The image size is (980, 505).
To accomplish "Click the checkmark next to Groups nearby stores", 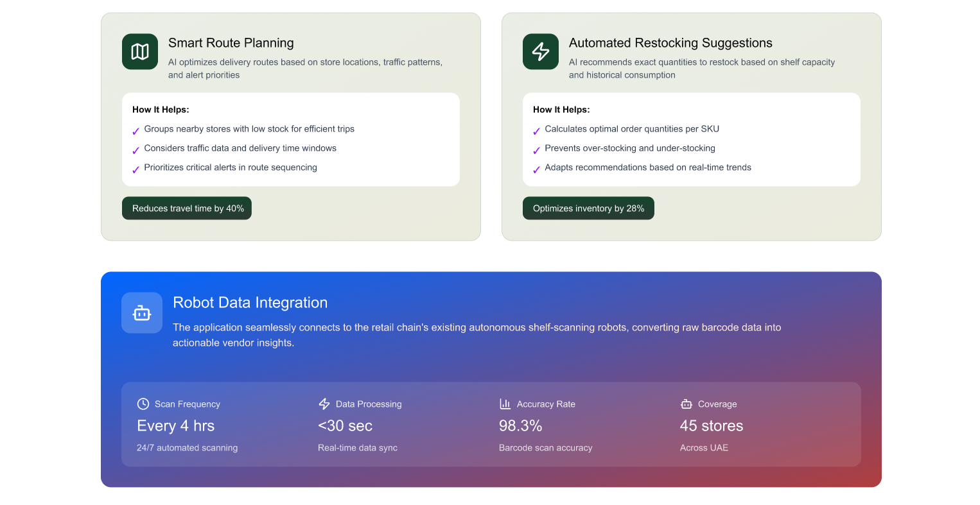I will coord(136,132).
